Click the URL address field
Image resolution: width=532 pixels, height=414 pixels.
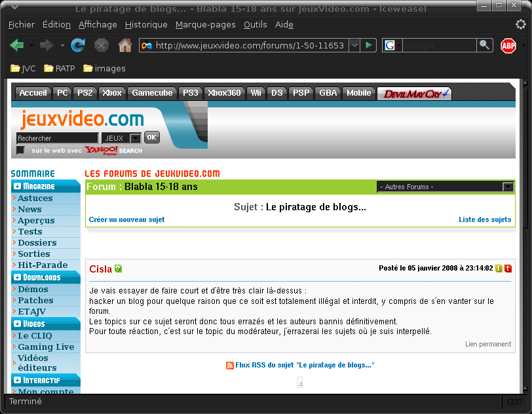[x=250, y=45]
